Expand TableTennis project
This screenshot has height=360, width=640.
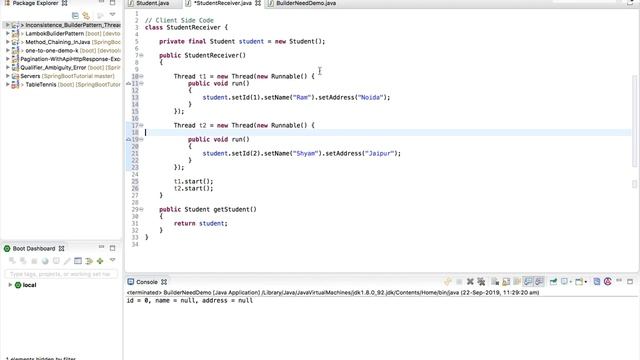pos(7,84)
